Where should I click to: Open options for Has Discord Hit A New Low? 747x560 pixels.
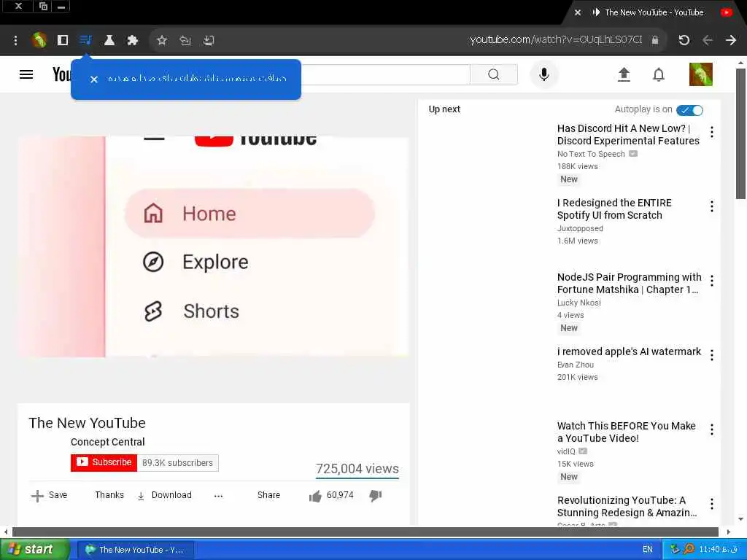(712, 133)
